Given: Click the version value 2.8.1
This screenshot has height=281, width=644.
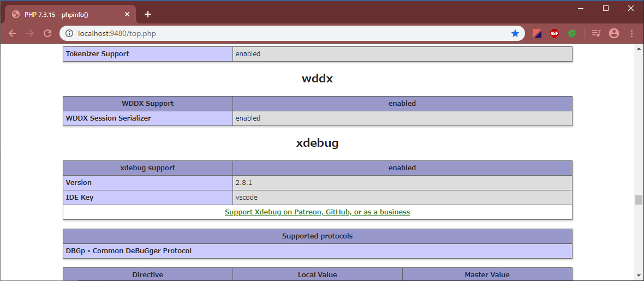Looking at the screenshot, I should 244,182.
